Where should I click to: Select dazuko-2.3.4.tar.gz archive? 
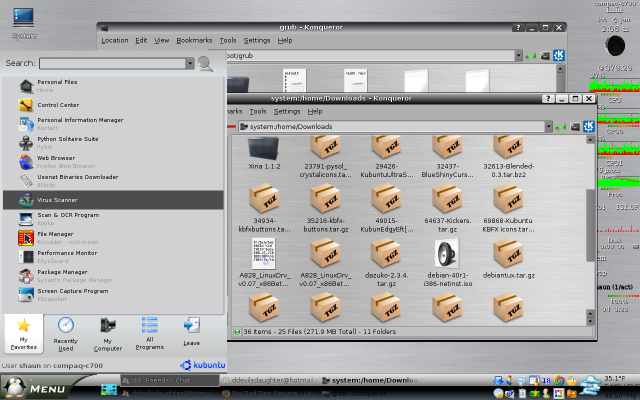[386, 263]
